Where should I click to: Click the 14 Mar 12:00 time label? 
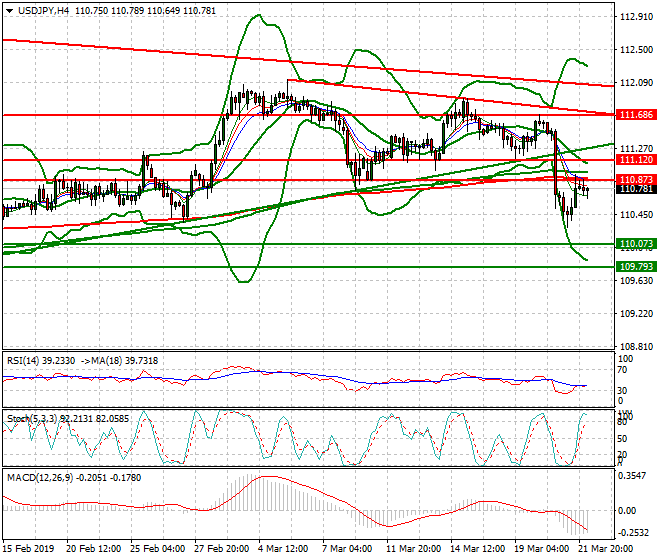click(477, 549)
